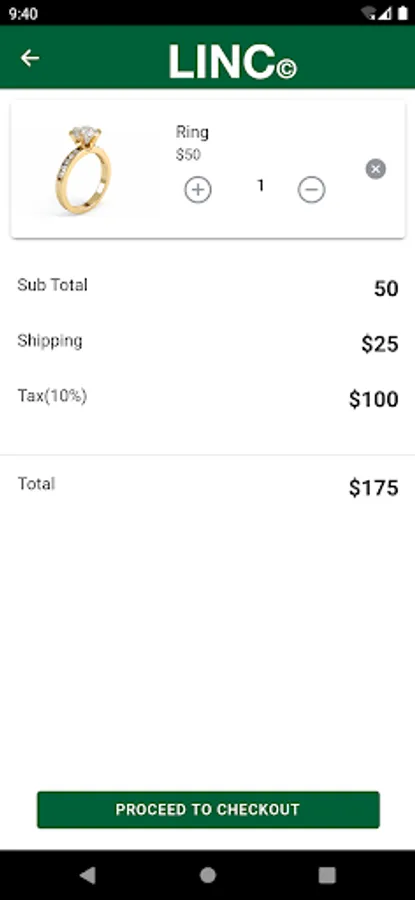
Task: Remove Ring from cart with X icon
Action: pos(376,169)
